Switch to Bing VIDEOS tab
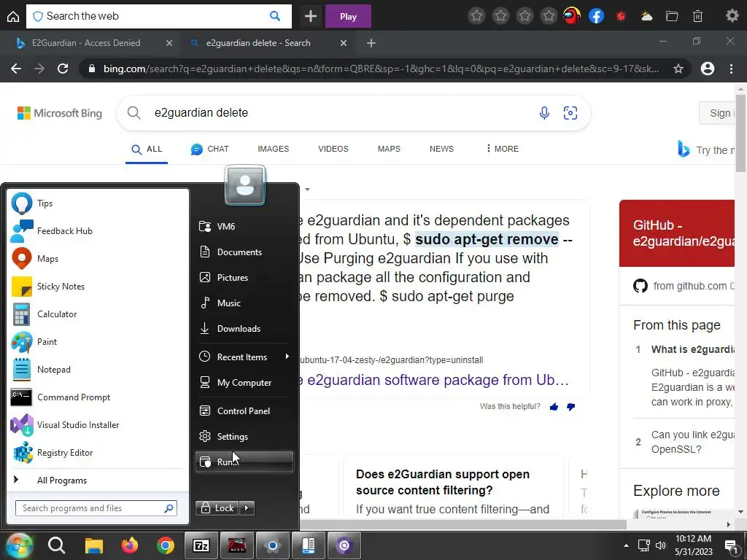Screen dimensions: 747x560 [x=333, y=149]
